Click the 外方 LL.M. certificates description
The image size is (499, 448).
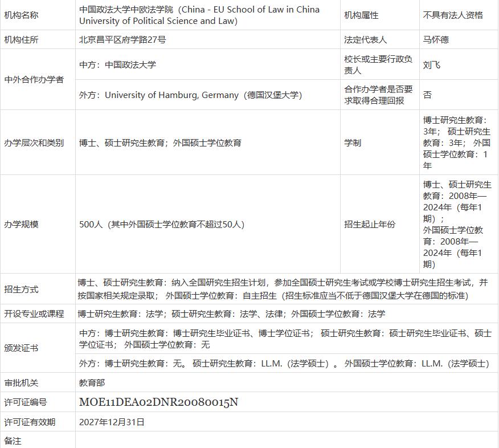coord(284,363)
